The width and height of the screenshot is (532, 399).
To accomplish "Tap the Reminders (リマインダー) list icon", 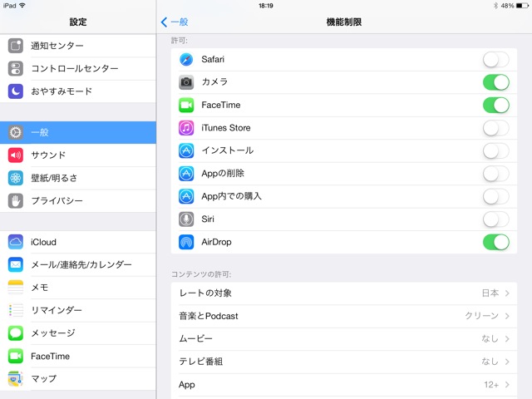I will coord(16,310).
